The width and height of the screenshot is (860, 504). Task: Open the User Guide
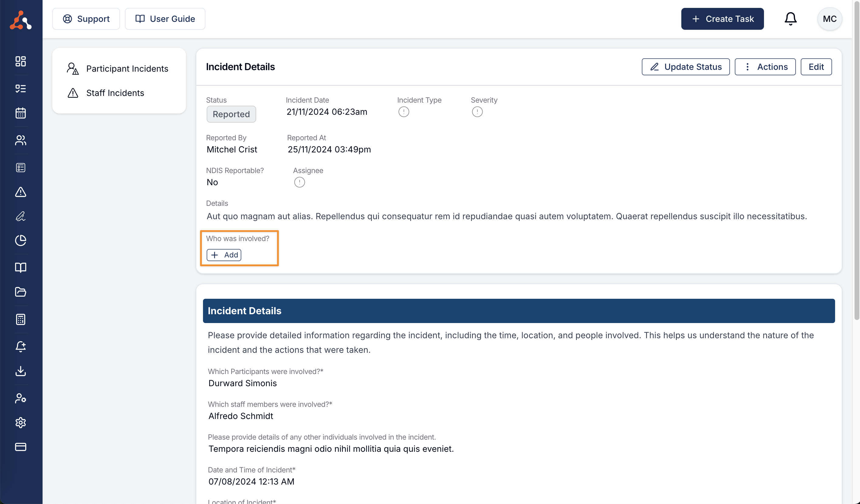(x=165, y=19)
